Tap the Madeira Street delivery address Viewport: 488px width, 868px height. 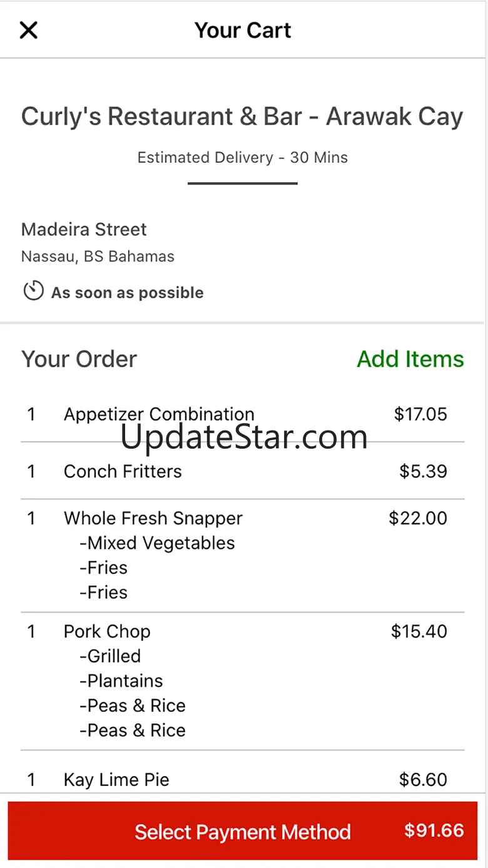(x=84, y=230)
